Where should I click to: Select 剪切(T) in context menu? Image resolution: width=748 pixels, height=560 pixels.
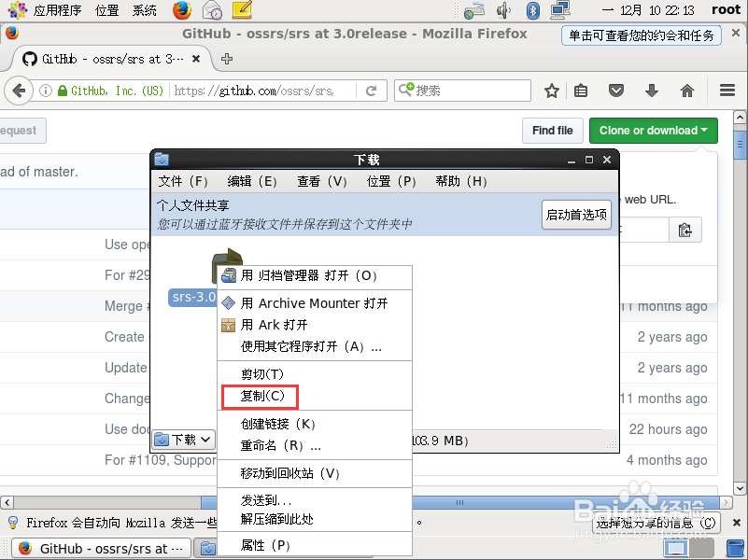(315, 374)
